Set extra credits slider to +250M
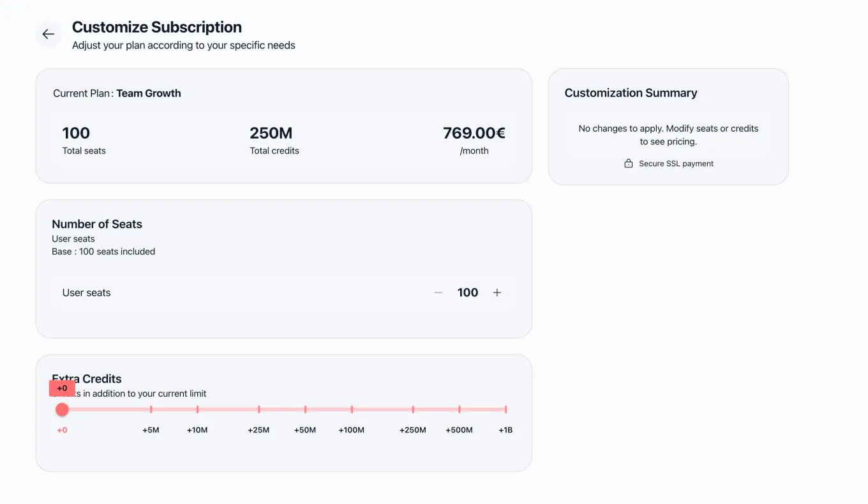Image resolution: width=868 pixels, height=504 pixels. pyautogui.click(x=413, y=409)
